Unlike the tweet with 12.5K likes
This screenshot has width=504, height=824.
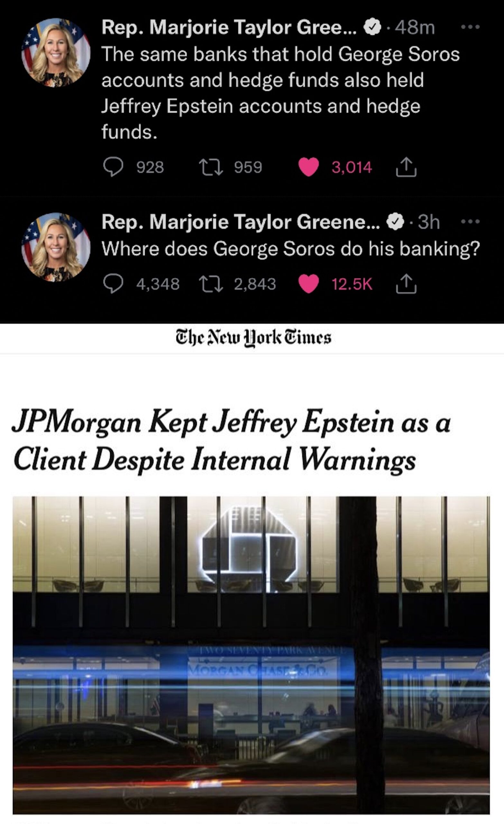[x=308, y=284]
